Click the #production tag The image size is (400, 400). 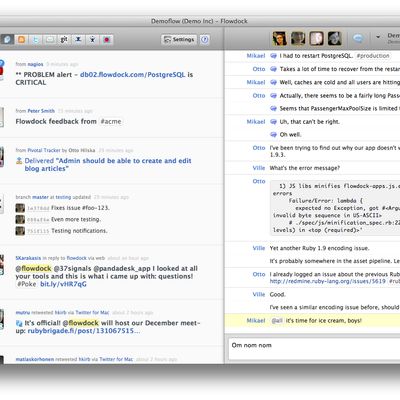(x=373, y=56)
